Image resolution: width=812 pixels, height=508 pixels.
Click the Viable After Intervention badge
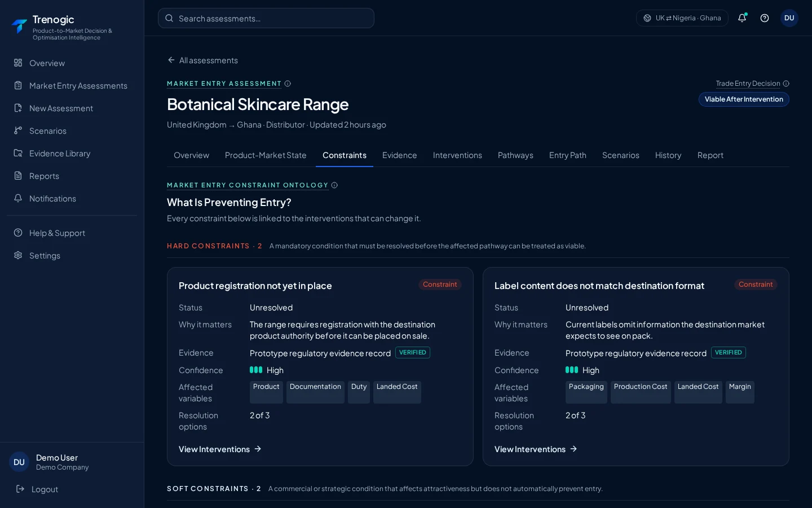[744, 99]
